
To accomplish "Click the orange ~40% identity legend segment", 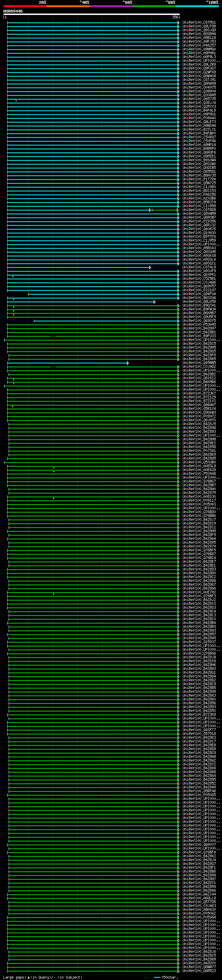I will 68,6.
